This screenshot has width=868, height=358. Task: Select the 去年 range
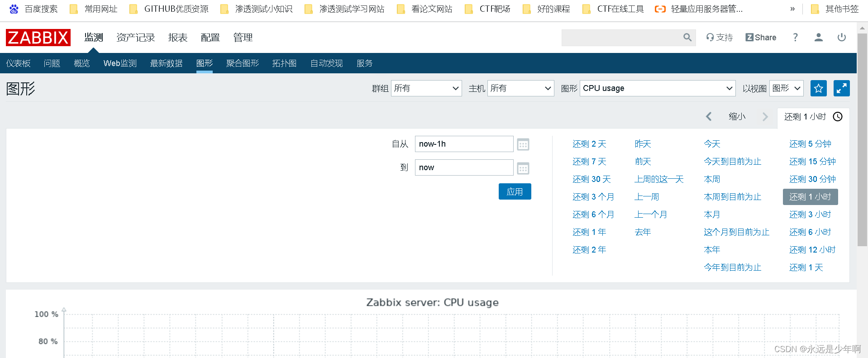(x=643, y=232)
